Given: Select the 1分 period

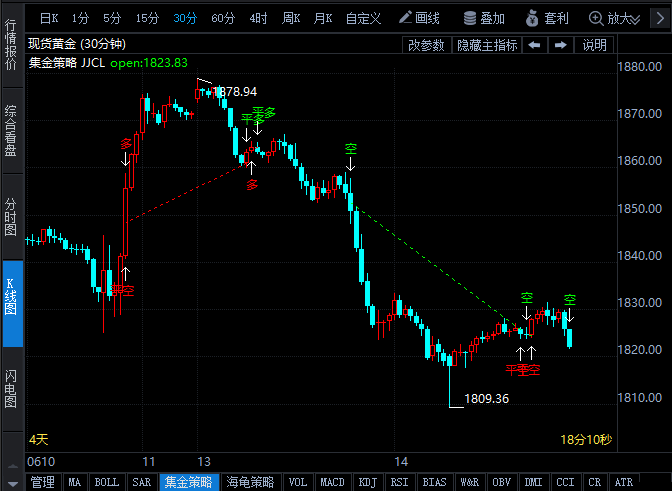Looking at the screenshot, I should tap(80, 18).
